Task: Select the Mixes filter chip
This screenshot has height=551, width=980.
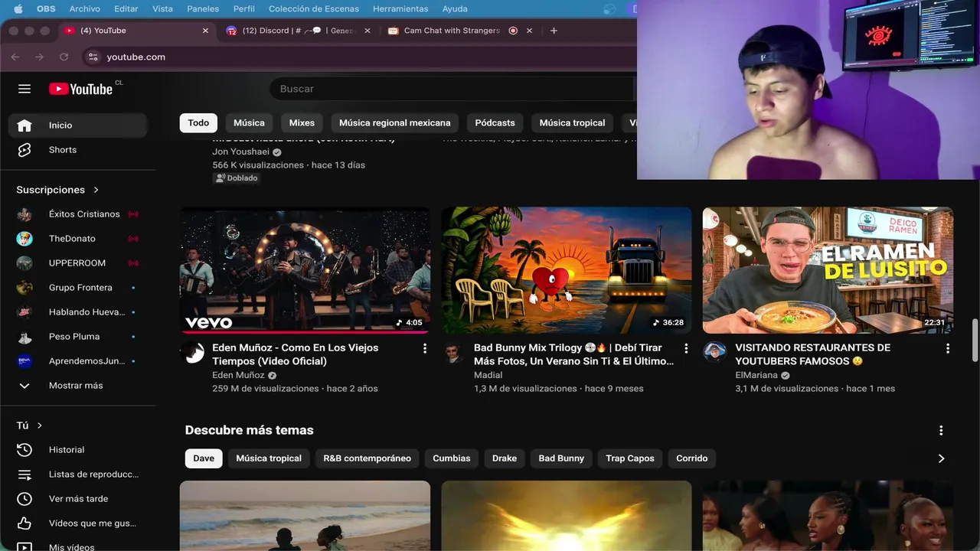Action: pos(302,123)
